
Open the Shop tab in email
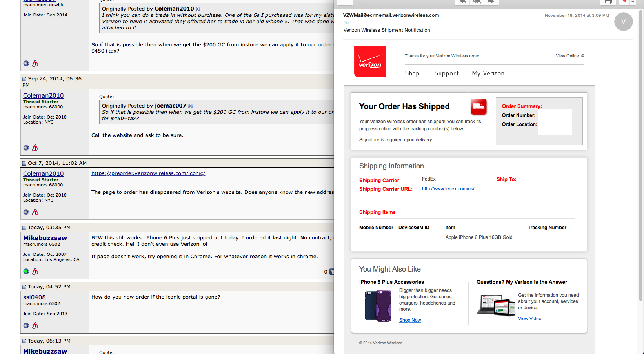[412, 73]
